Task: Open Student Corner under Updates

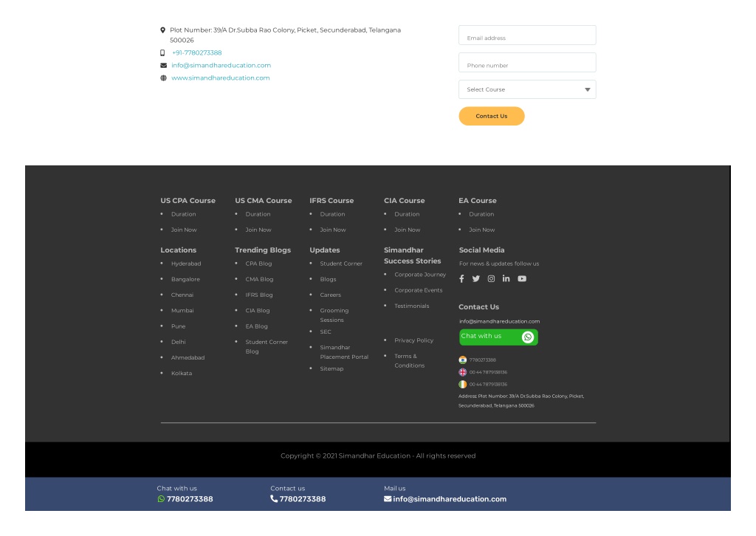Action: [341, 264]
